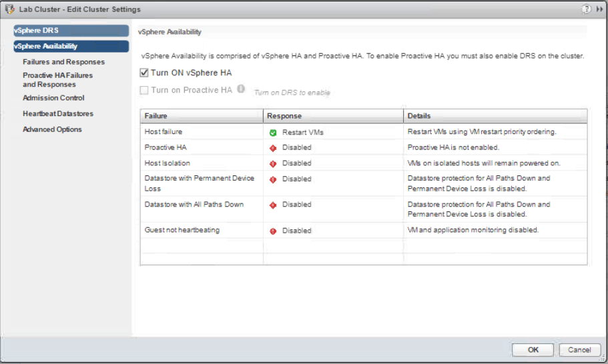Click the double-arrow expand icon in title bar

point(599,9)
